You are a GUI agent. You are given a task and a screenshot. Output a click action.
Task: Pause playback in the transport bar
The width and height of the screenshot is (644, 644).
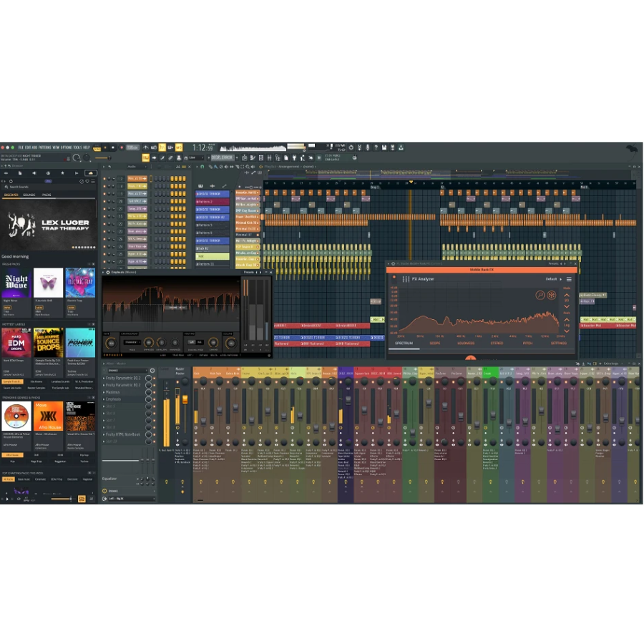(105, 147)
